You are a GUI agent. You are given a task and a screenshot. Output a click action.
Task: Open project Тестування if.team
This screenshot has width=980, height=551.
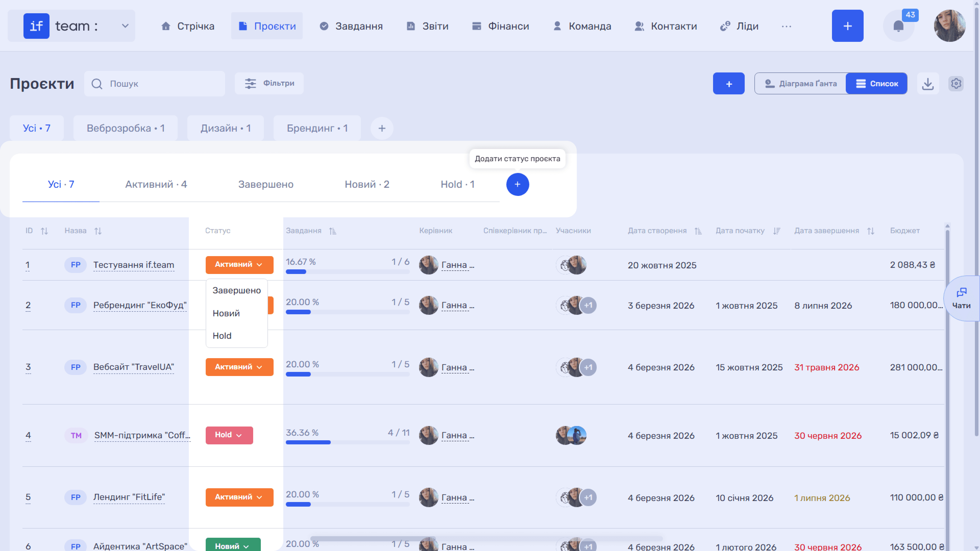point(133,265)
